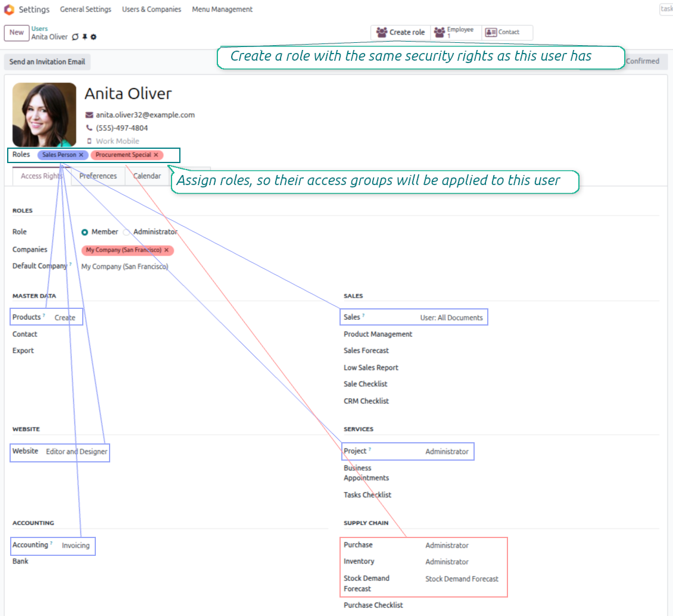Click Send an Invitation Email button
Screen dimensions: 673x616
[x=47, y=62]
